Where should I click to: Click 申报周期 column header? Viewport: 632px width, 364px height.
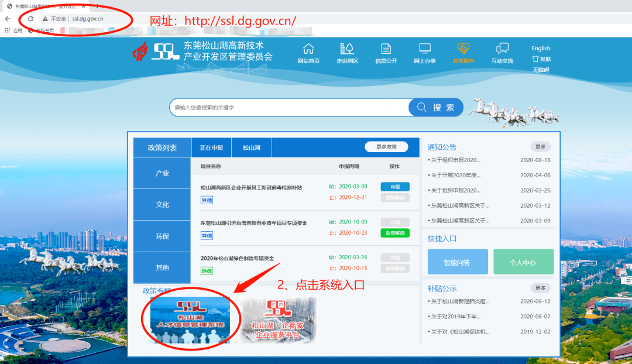click(x=349, y=166)
